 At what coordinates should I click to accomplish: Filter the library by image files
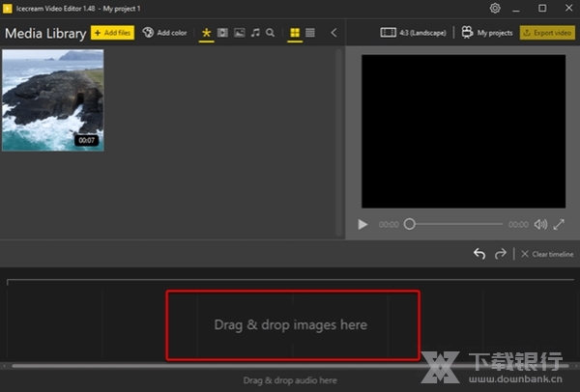[x=240, y=33]
